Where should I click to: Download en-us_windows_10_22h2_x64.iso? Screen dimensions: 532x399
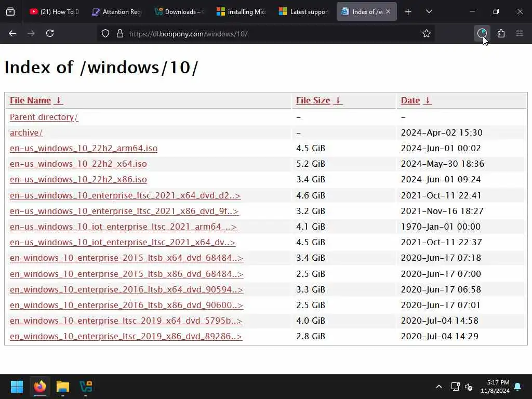pos(78,164)
